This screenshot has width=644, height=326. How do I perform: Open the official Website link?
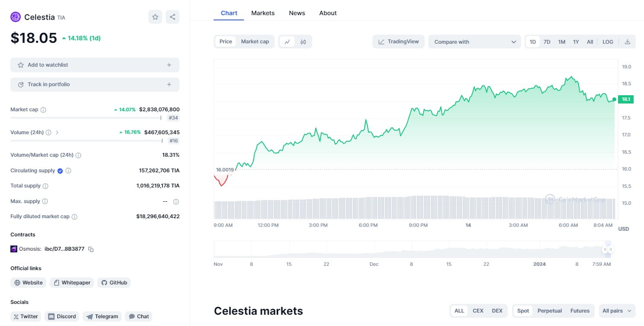pyautogui.click(x=29, y=283)
